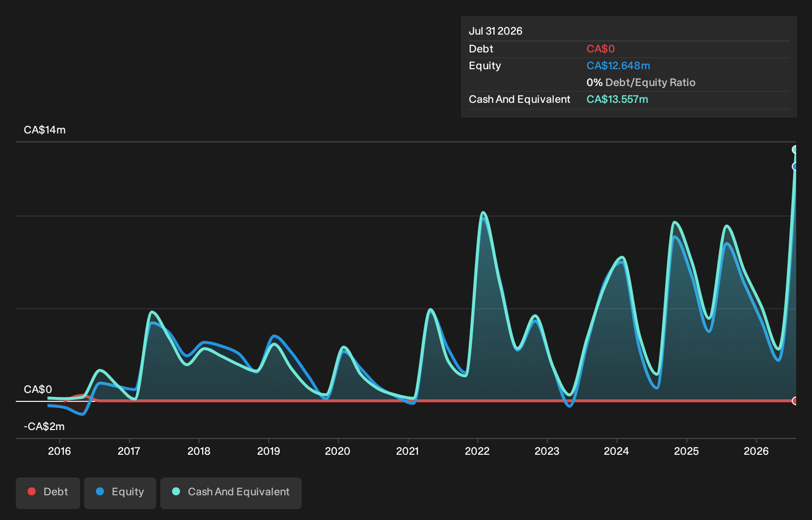Click the Debt row label in tooltip
This screenshot has width=812, height=520.
[481, 49]
